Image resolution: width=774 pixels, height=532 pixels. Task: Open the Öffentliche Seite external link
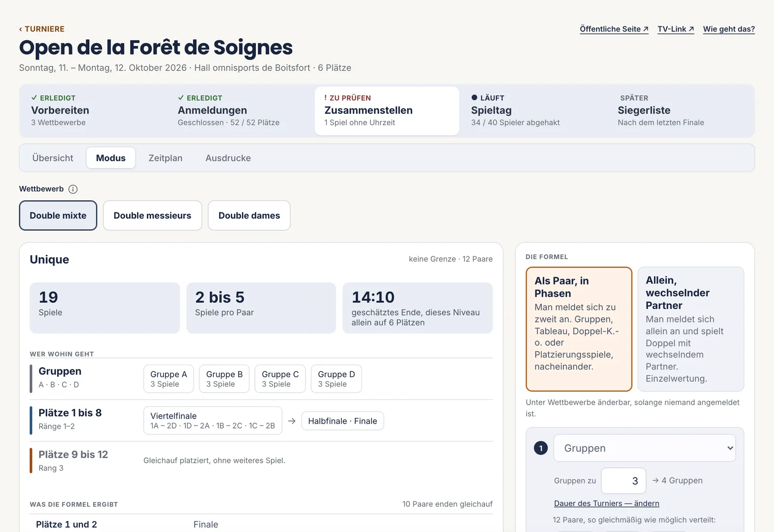614,29
